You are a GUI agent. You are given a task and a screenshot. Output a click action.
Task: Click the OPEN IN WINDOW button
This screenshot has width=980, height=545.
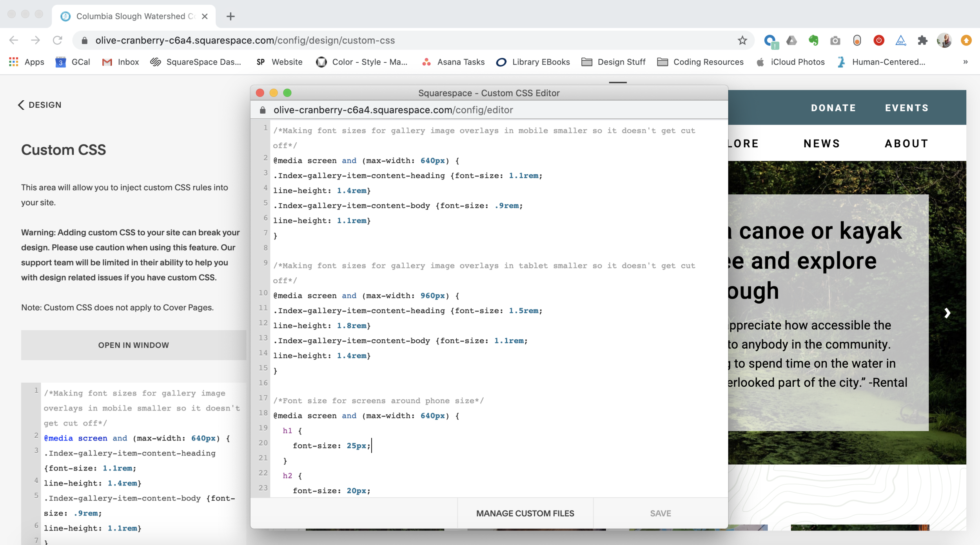[x=133, y=345]
